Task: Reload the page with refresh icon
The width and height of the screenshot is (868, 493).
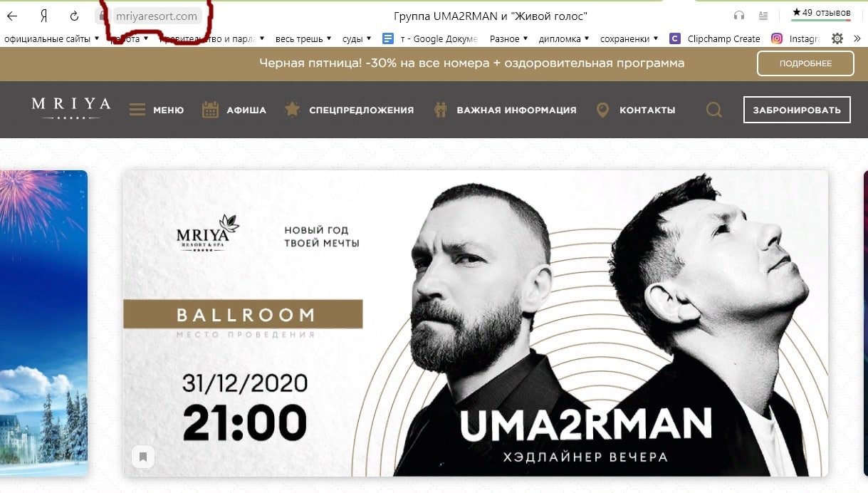Action: point(75,16)
